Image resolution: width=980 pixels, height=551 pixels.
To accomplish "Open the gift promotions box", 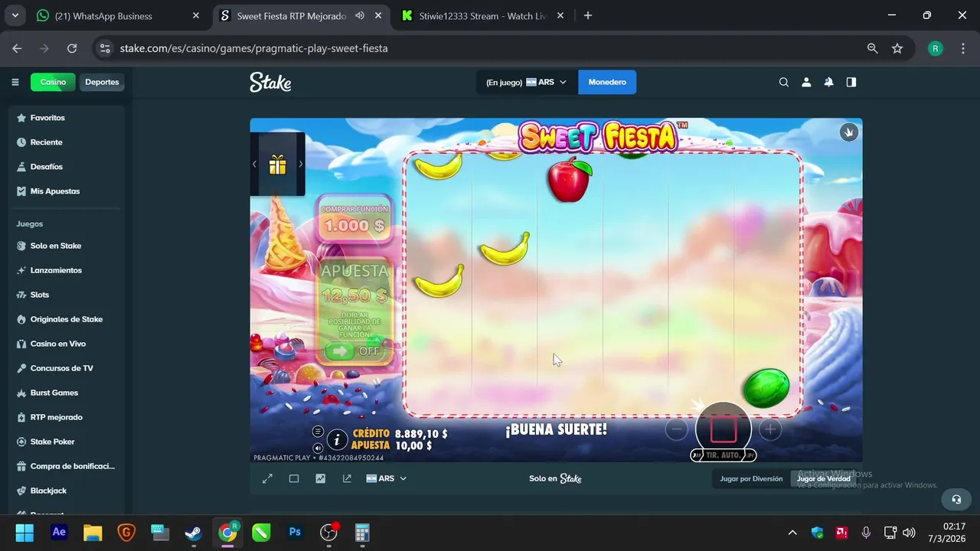I will 277,164.
